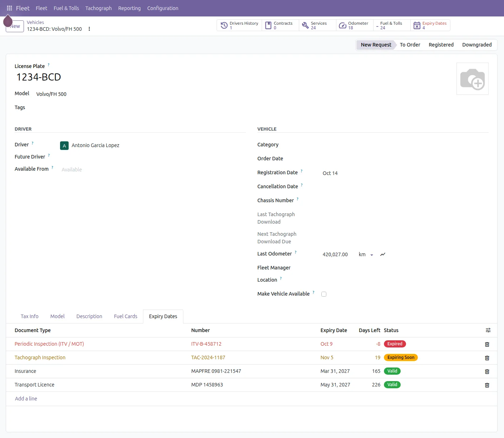
Task: Open Expiry Dates stat button
Action: point(430,25)
